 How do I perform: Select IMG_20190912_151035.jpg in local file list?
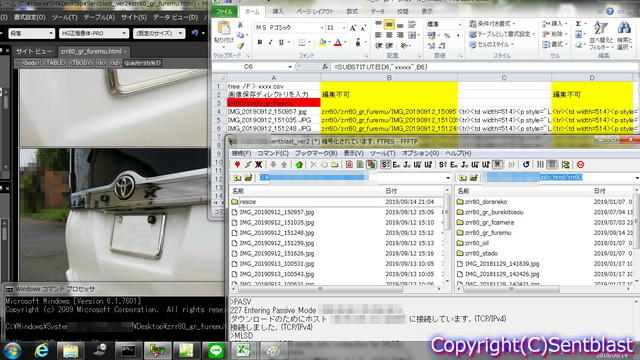coord(277,222)
